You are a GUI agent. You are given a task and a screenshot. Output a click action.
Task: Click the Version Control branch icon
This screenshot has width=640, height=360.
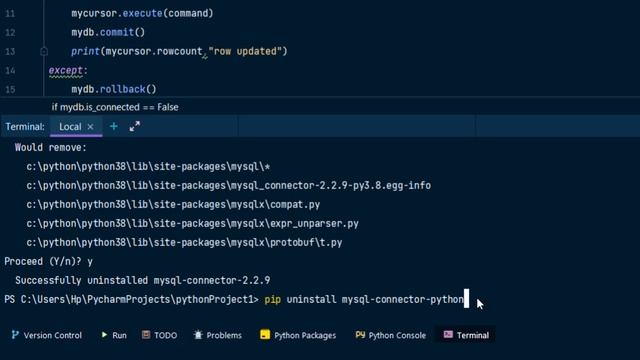15,335
